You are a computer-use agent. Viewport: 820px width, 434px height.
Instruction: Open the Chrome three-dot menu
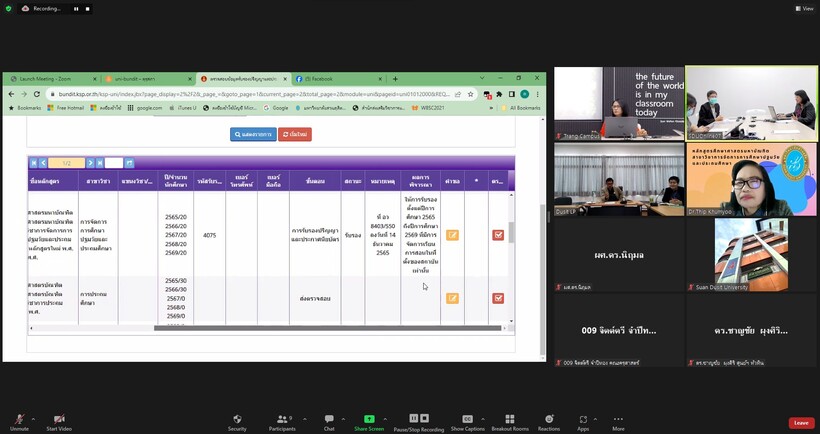pyautogui.click(x=537, y=94)
